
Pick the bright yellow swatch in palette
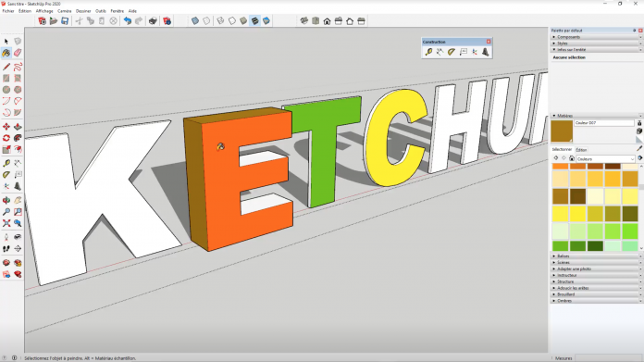578,214
